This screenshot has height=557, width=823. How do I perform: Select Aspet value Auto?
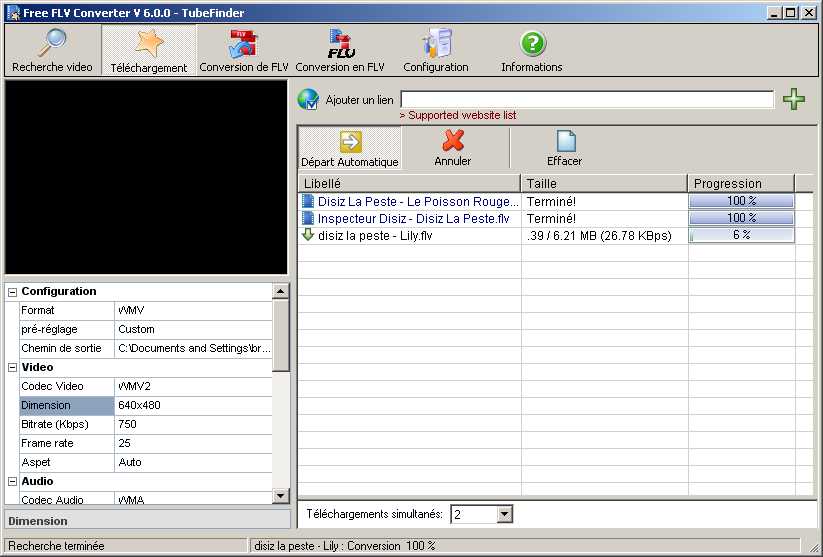tap(193, 462)
